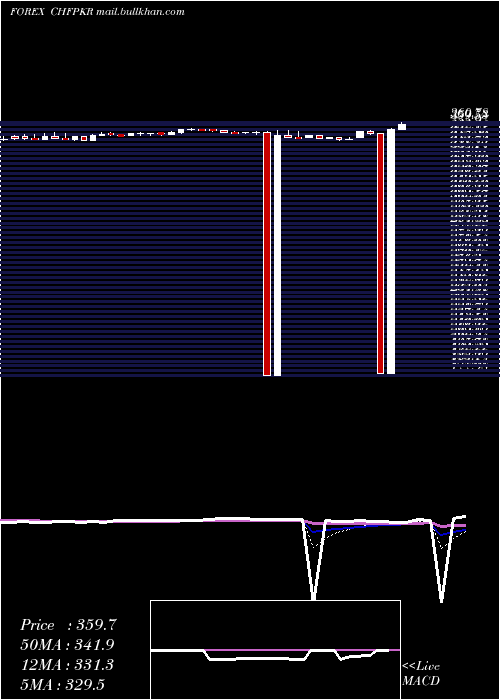The image size is (500, 700).
Task: Select the '5MA : 329.5' value
Action: 62,684
